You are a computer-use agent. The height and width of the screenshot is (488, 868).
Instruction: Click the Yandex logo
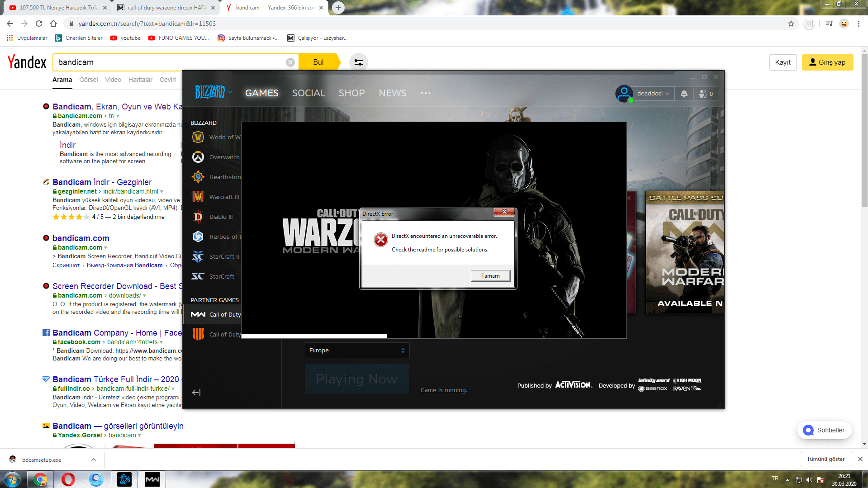27,62
